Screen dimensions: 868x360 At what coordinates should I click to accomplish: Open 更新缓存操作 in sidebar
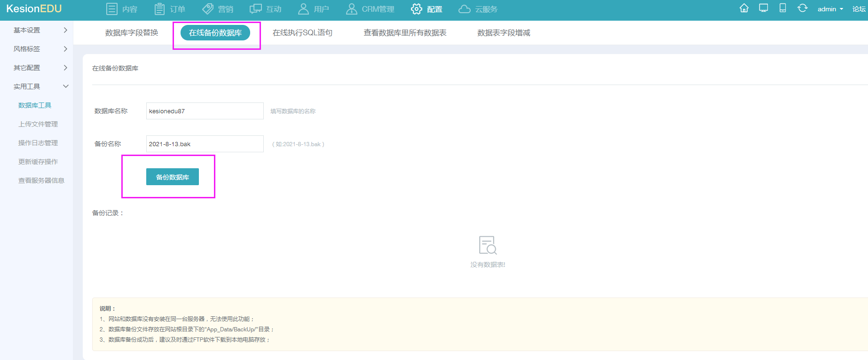38,162
